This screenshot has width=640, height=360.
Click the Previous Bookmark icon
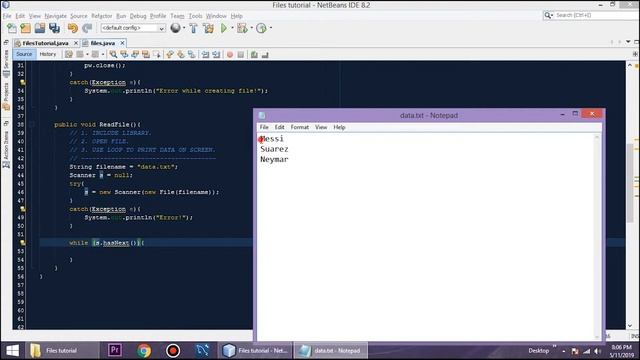pyautogui.click(x=170, y=54)
